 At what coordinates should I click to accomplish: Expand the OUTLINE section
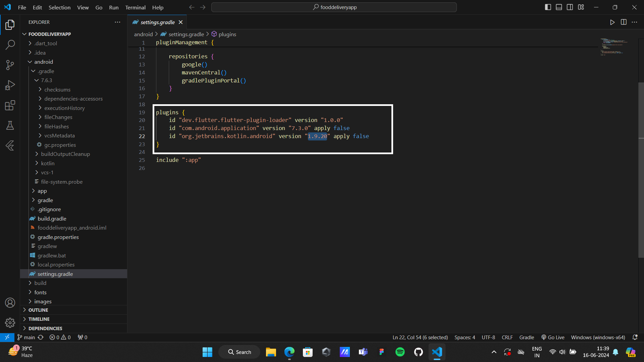click(x=38, y=310)
